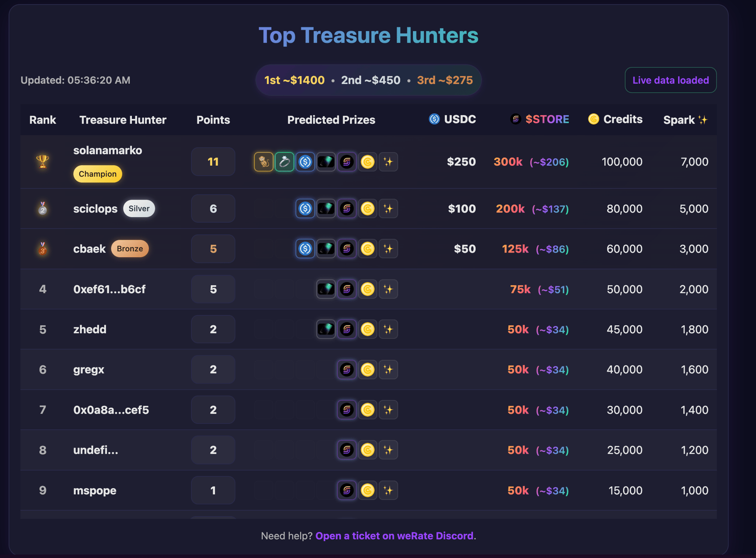Click the USDC prize icon in sciclops row
Image resolution: width=756 pixels, height=558 pixels.
pos(305,209)
